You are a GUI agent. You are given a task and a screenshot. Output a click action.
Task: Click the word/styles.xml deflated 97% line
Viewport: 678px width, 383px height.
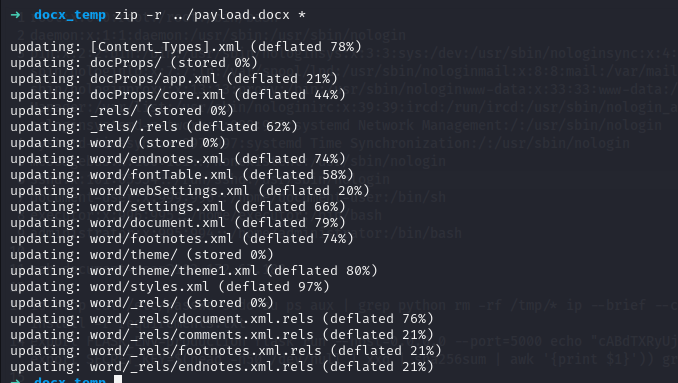point(170,287)
